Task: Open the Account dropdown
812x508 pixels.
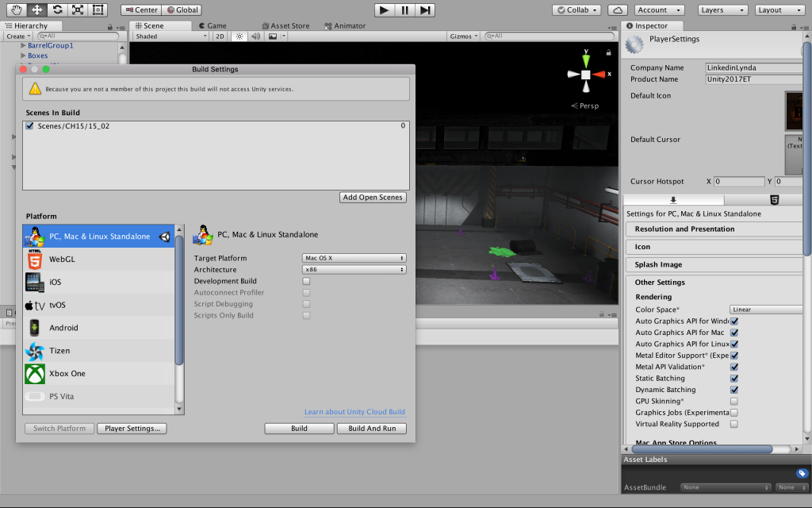Action: (658, 10)
